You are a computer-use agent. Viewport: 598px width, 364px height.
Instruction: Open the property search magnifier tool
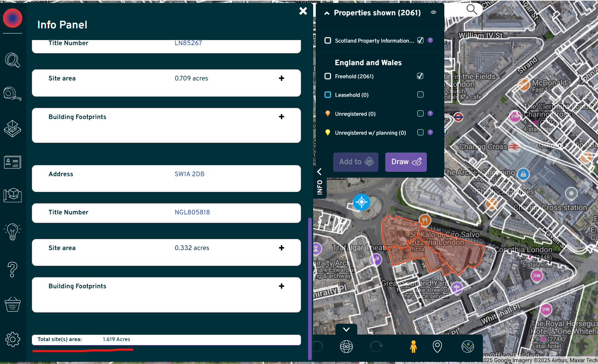click(x=13, y=60)
